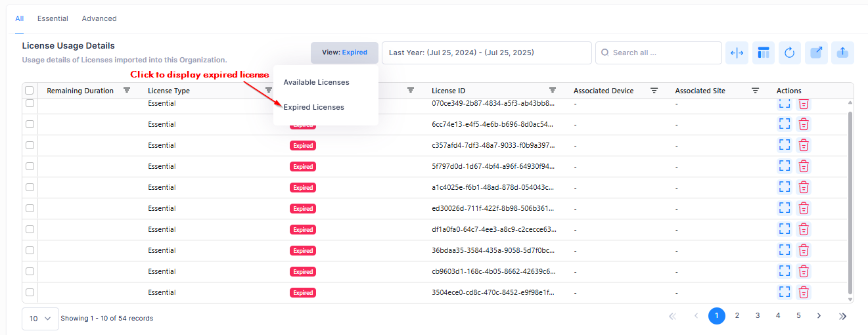Expand the 10 rows-per-page selector
The height and width of the screenshot is (335, 868).
(40, 319)
